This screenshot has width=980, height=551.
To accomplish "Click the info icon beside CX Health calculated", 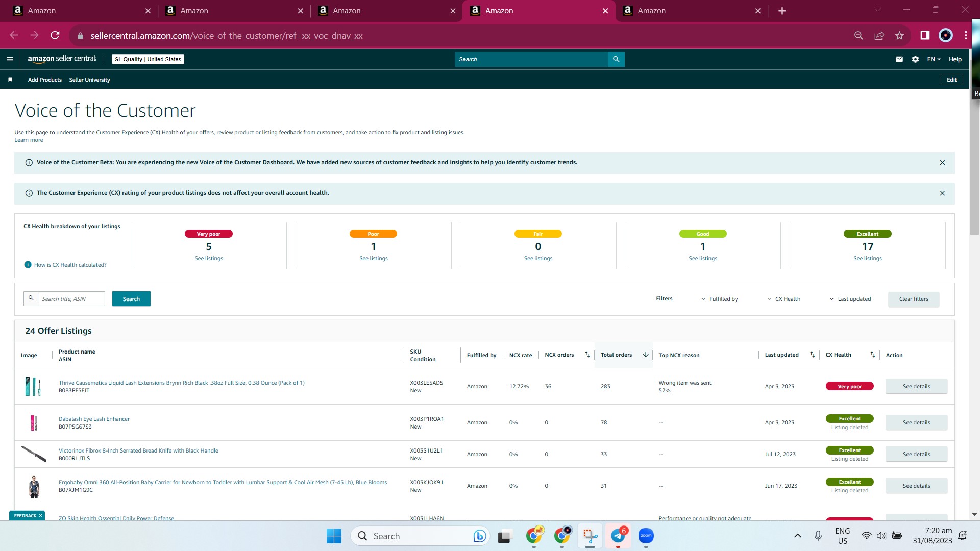I will point(28,265).
